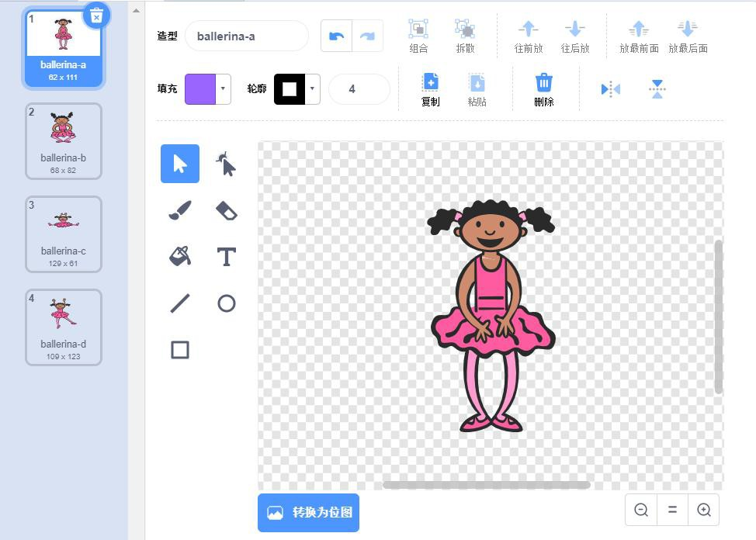Click the 拆散 (Ungroup) icon
This screenshot has height=540, width=756.
465,29
